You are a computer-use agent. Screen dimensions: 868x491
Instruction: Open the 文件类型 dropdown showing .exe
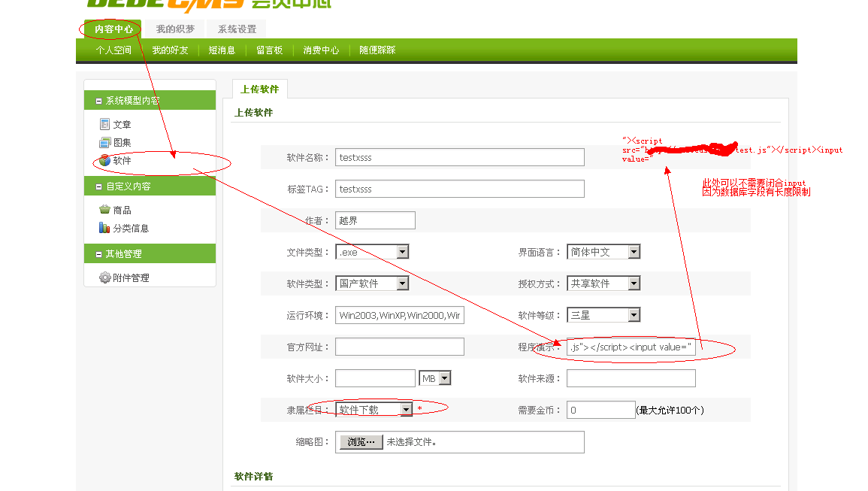click(372, 252)
